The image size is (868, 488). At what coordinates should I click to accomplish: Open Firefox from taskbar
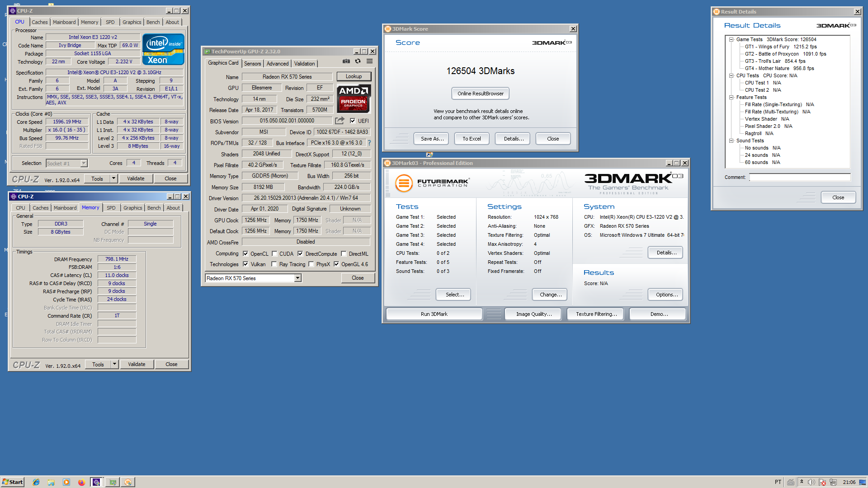coord(81,482)
